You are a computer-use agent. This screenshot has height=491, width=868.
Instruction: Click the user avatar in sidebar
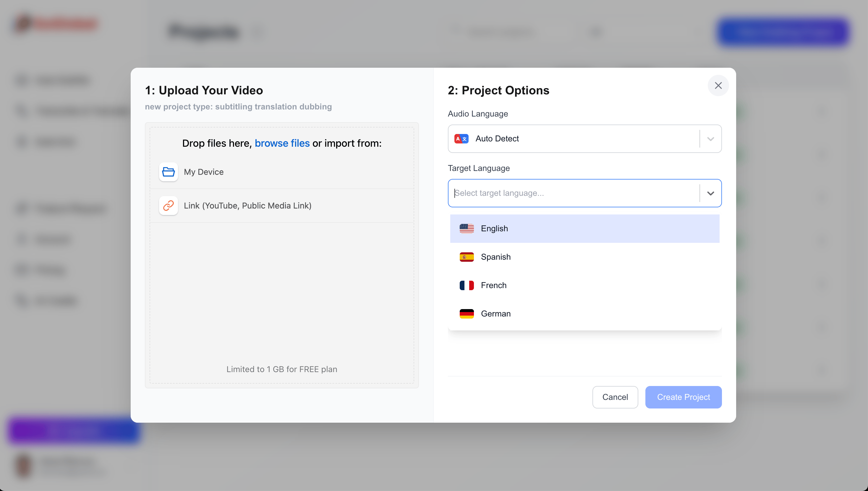(23, 466)
